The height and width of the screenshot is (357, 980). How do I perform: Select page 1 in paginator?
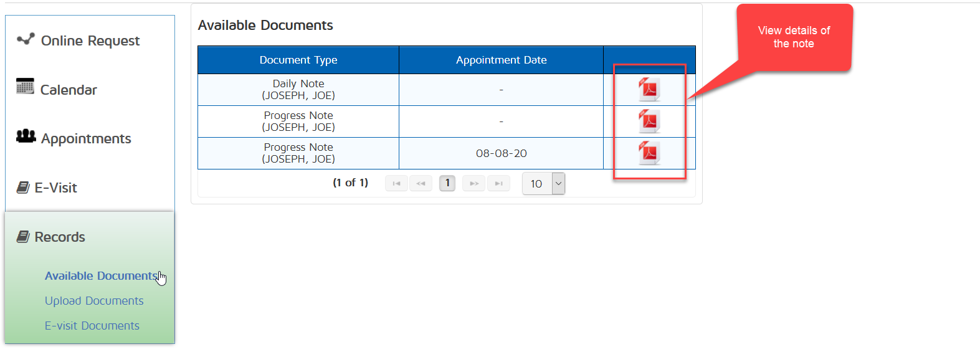pos(447,183)
